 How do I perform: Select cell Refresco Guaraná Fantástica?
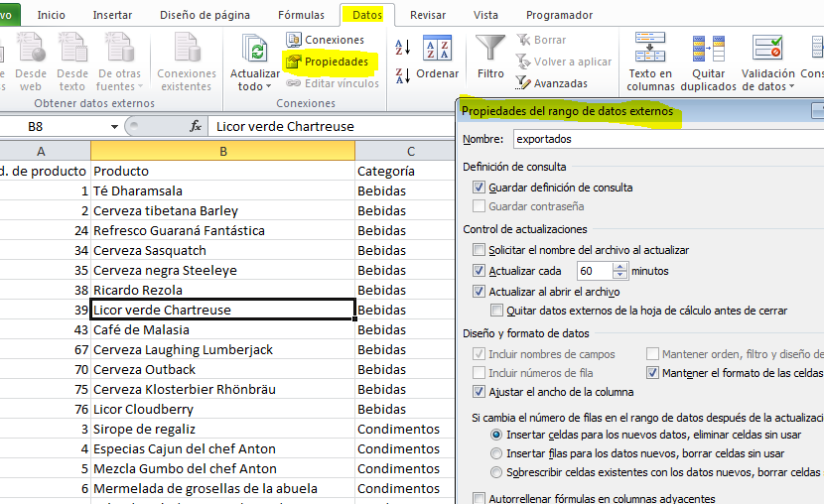(x=222, y=231)
